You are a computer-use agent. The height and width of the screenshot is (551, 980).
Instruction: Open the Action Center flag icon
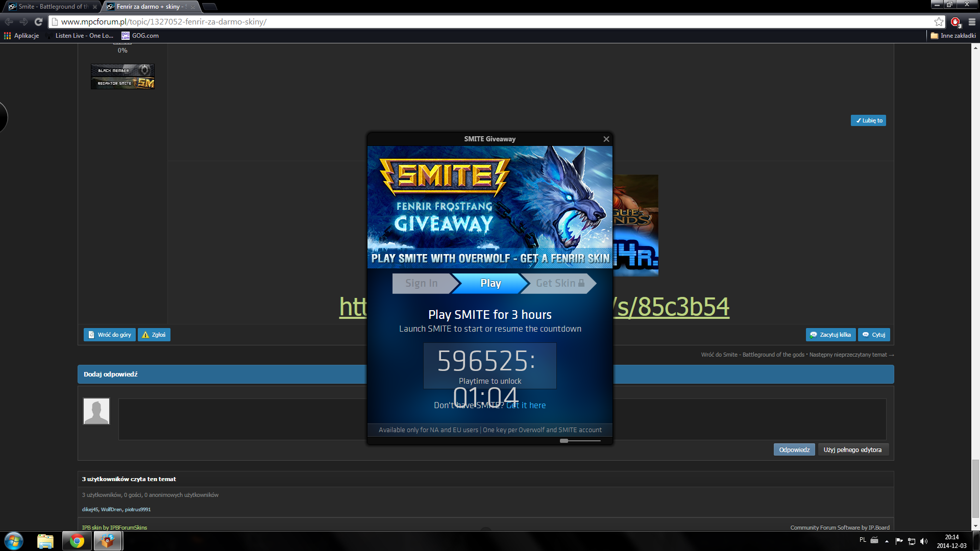pyautogui.click(x=899, y=541)
